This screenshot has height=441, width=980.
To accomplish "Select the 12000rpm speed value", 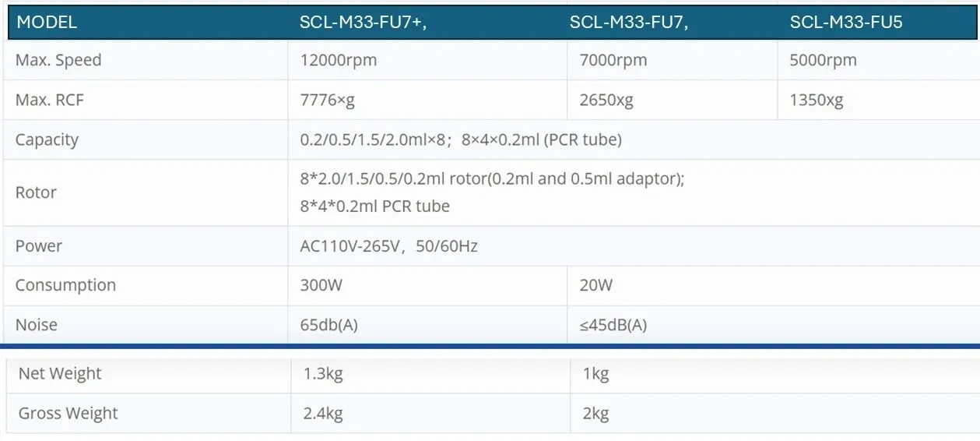I will 338,60.
